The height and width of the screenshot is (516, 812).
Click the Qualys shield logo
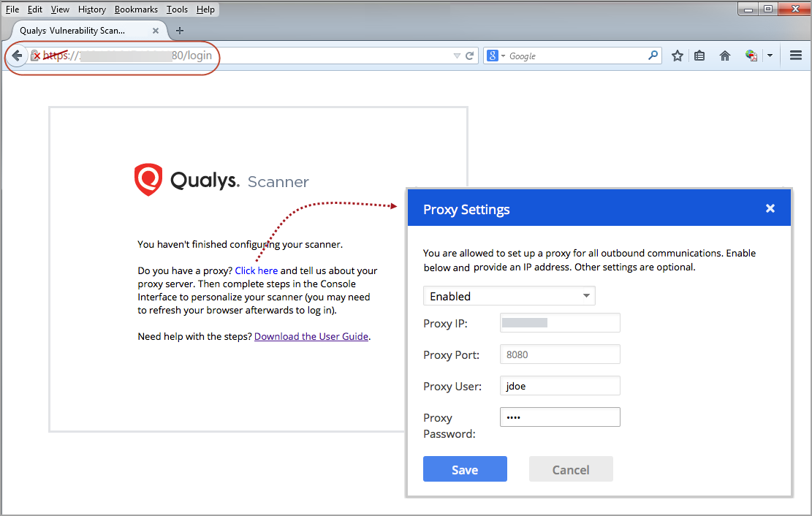click(x=148, y=180)
